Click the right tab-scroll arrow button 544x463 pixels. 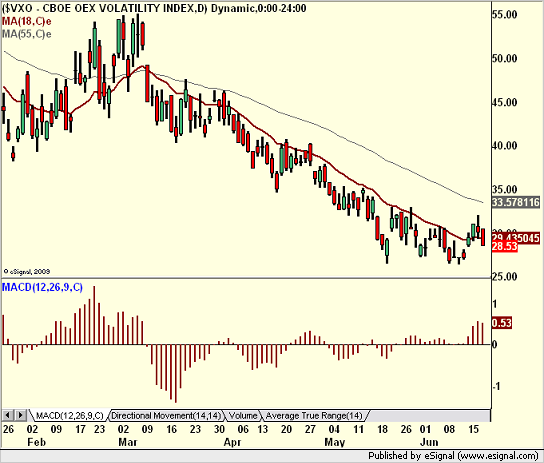(20, 415)
